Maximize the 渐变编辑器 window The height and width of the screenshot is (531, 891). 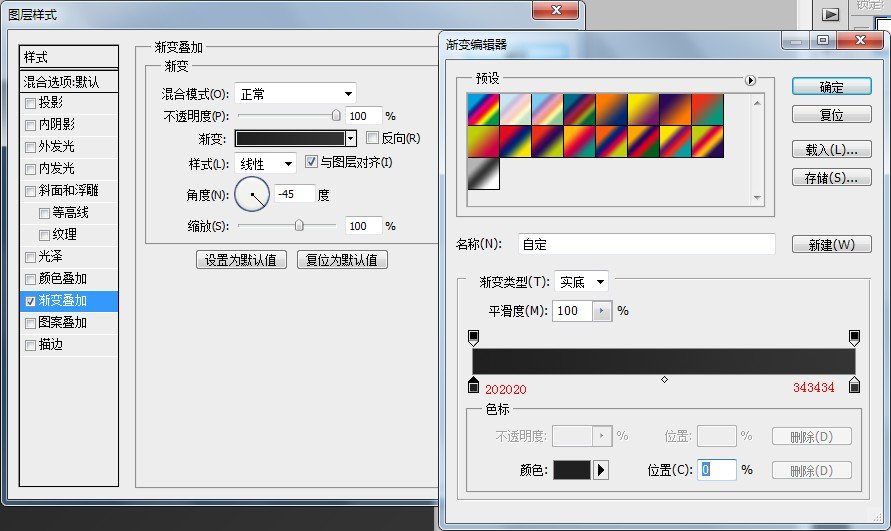coord(822,40)
